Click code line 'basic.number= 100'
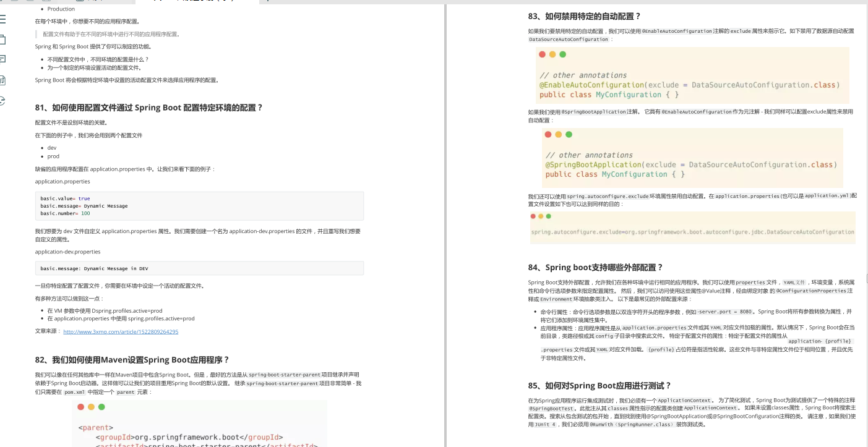The image size is (868, 447). (x=65, y=213)
